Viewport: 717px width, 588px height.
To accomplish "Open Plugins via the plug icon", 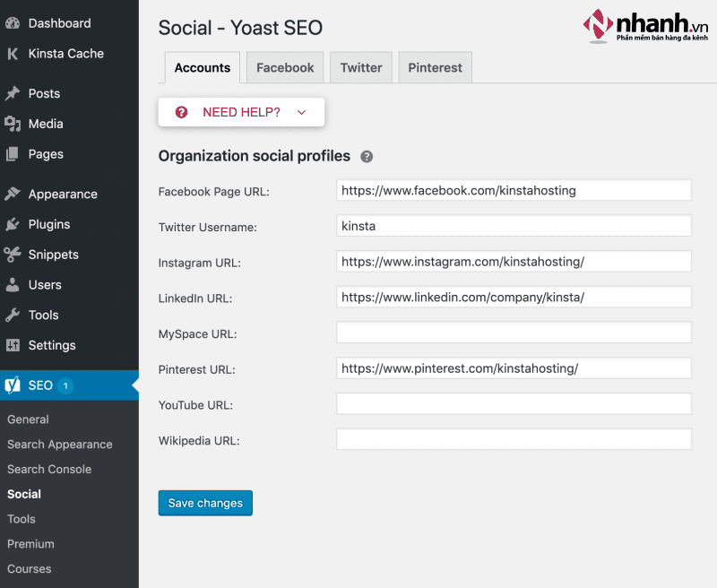I will [14, 224].
